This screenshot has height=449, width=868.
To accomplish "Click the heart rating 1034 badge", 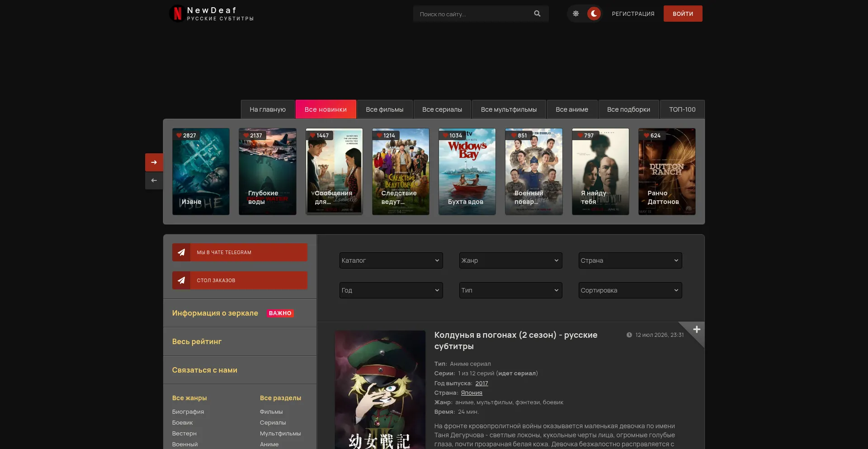I will tap(453, 135).
